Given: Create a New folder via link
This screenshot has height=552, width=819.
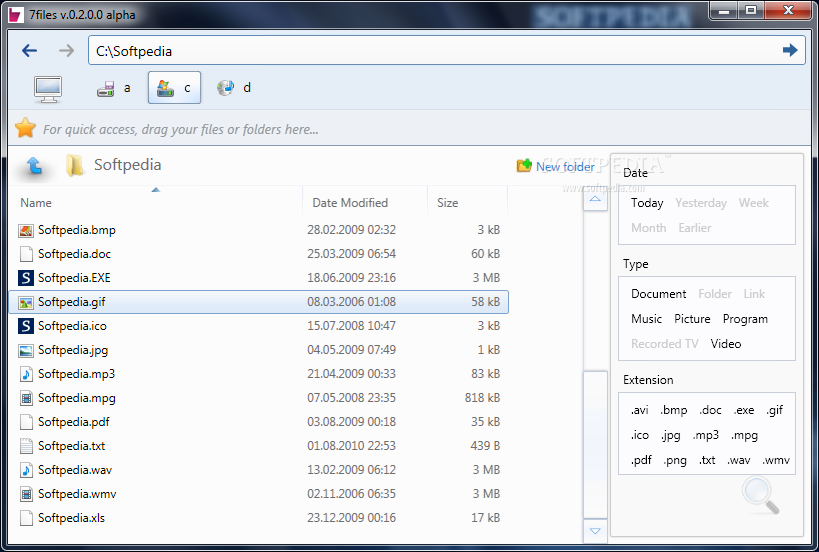Looking at the screenshot, I should click(x=565, y=167).
